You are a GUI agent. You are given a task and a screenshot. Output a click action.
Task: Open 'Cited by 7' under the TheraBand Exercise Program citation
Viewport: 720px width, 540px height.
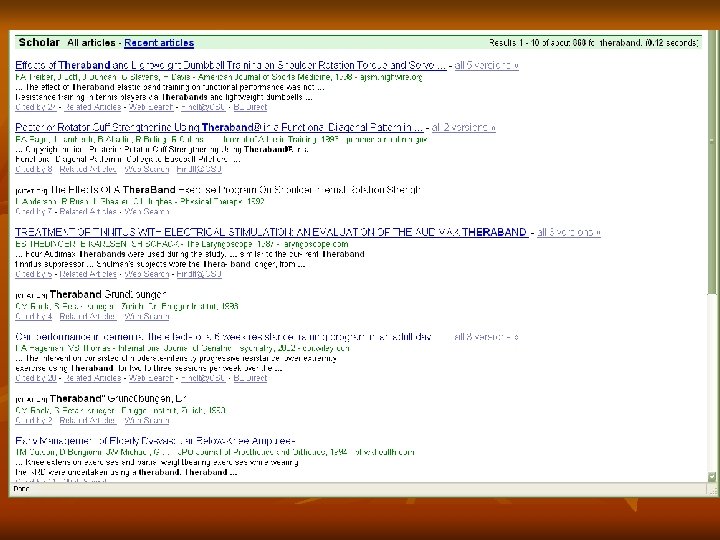(34, 211)
